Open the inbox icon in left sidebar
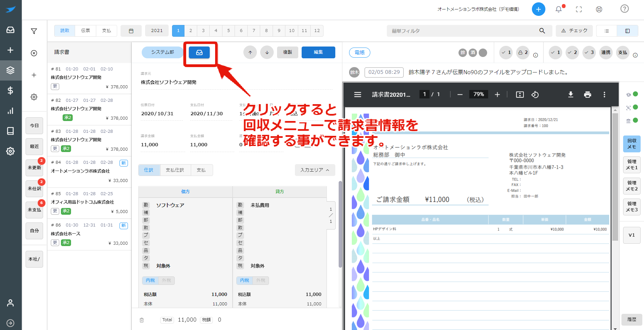The height and width of the screenshot is (330, 644). [x=10, y=30]
